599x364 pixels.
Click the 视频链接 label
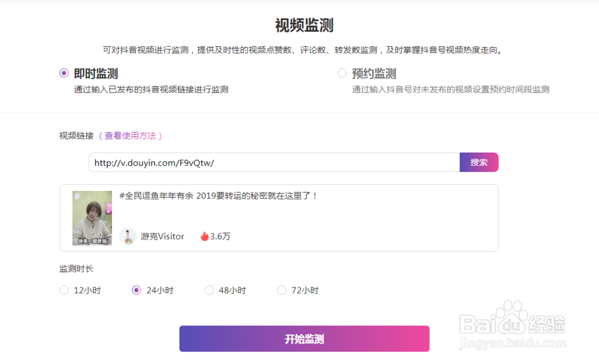[x=77, y=135]
